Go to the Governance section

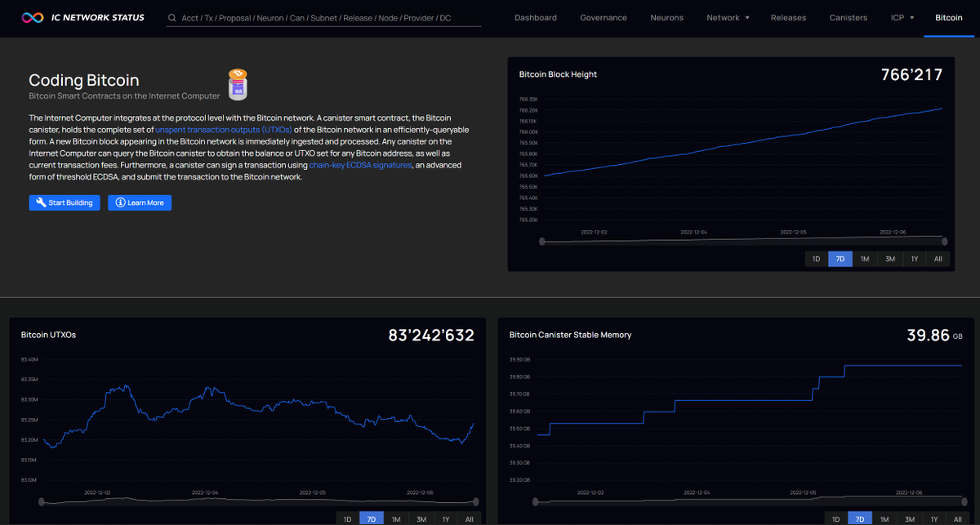click(x=604, y=18)
